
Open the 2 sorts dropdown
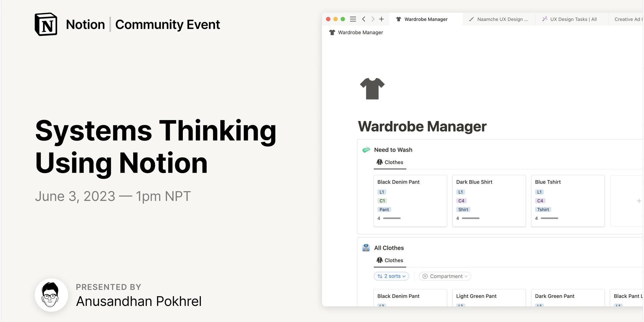[391, 276]
